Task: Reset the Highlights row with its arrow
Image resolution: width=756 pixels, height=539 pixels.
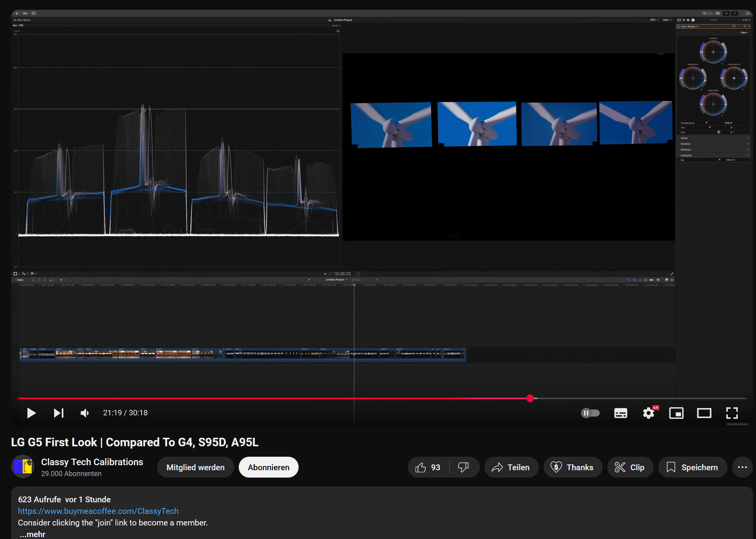Action: (748, 155)
